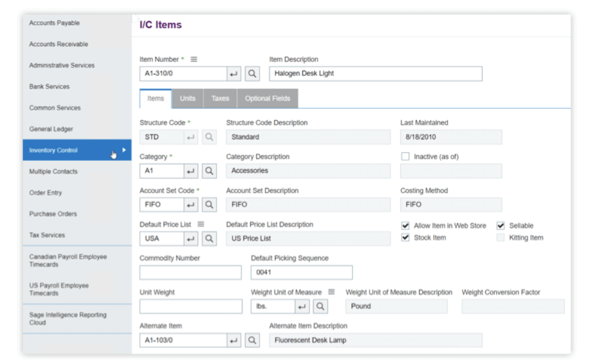The height and width of the screenshot is (364, 589).
Task: Uncheck the Stock Item checkbox
Action: point(405,238)
